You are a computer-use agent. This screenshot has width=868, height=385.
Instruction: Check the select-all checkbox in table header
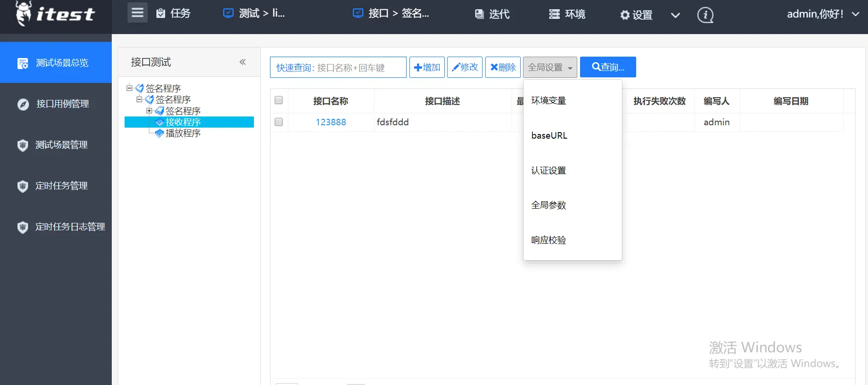[x=279, y=100]
